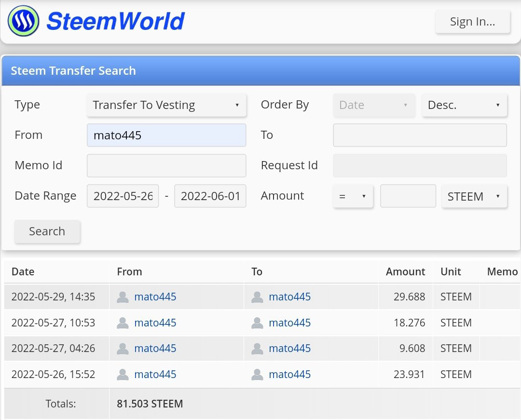Open mato445 link in the 23.931 STEEM row's To column
Viewport: 521px width, 420px height.
point(290,374)
